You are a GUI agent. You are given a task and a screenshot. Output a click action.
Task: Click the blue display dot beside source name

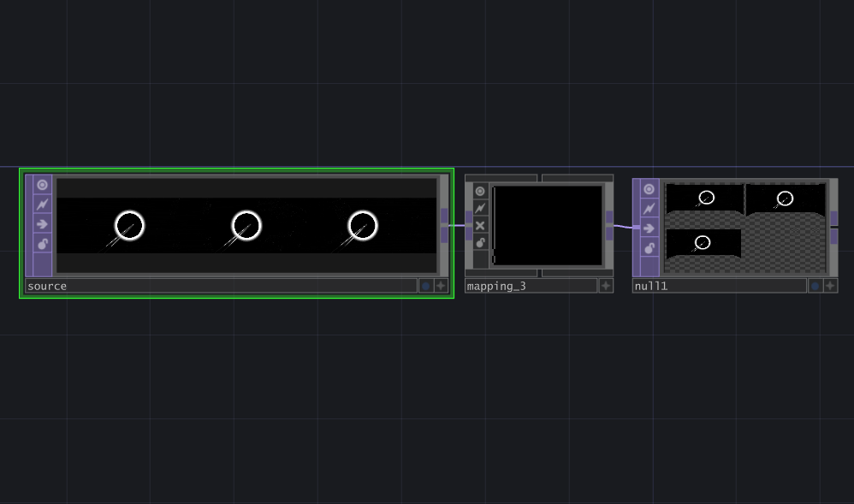click(425, 286)
